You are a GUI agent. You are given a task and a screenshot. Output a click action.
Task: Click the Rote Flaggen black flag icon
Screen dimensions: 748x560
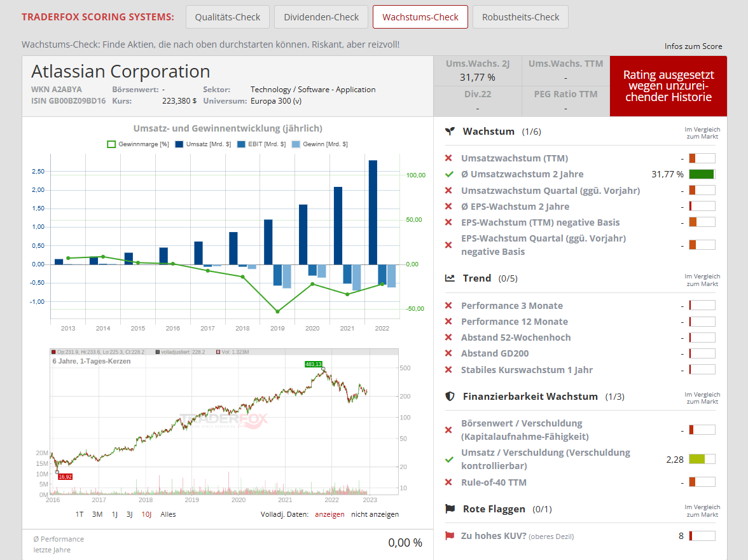450,509
